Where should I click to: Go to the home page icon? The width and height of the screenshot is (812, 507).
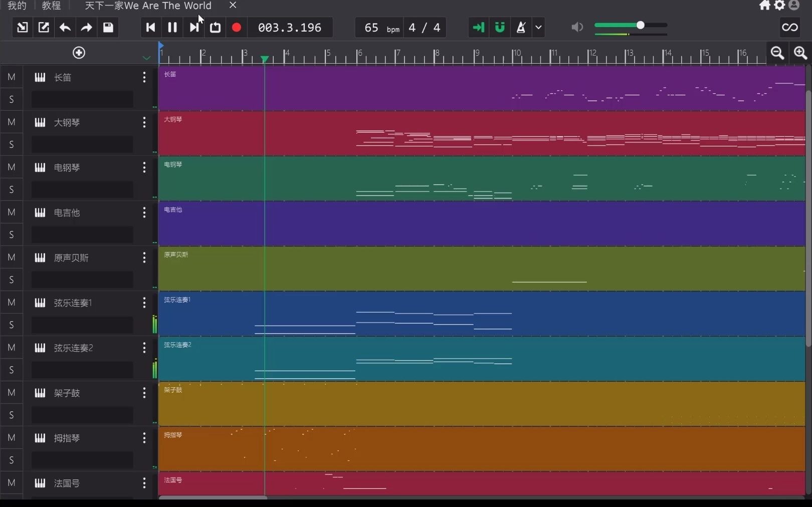(x=765, y=5)
